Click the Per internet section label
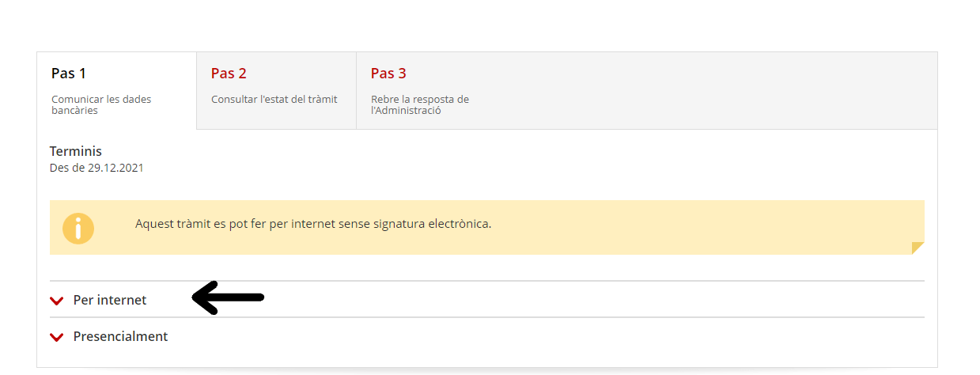Screen dimensions: 980x375 coord(110,301)
